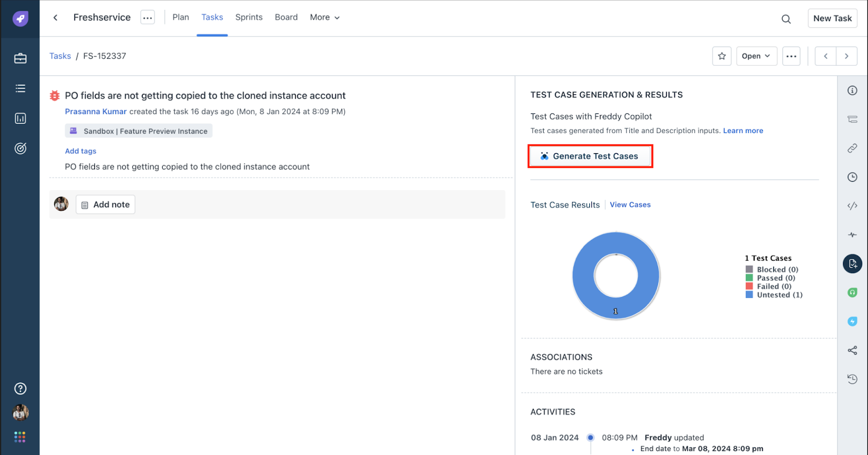The height and width of the screenshot is (455, 868).
Task: Open task more-actions ellipsis button
Action: pyautogui.click(x=792, y=56)
